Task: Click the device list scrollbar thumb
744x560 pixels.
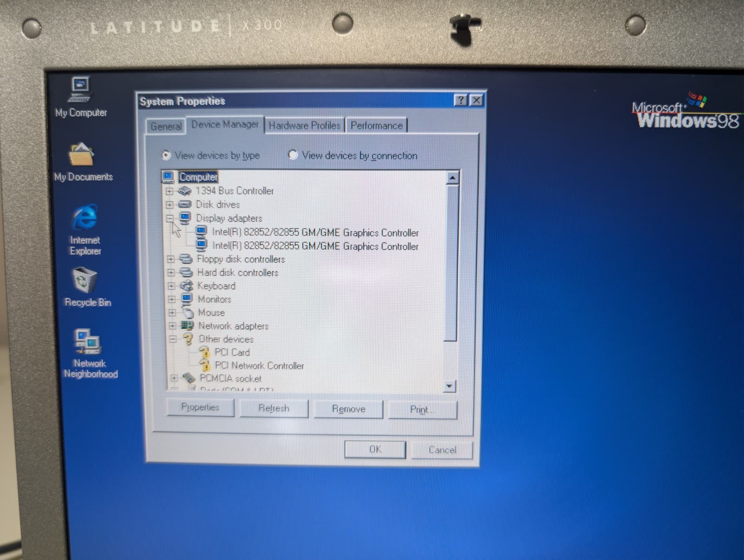Action: 451,263
